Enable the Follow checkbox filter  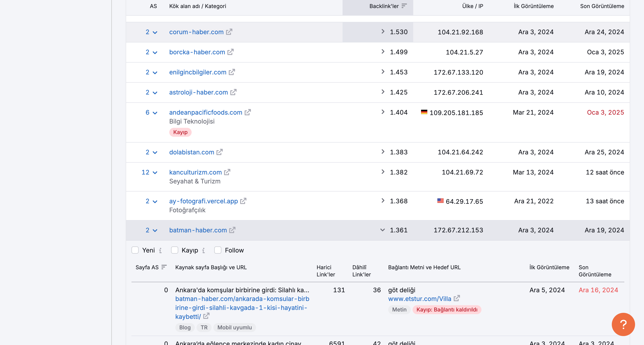coord(218,250)
